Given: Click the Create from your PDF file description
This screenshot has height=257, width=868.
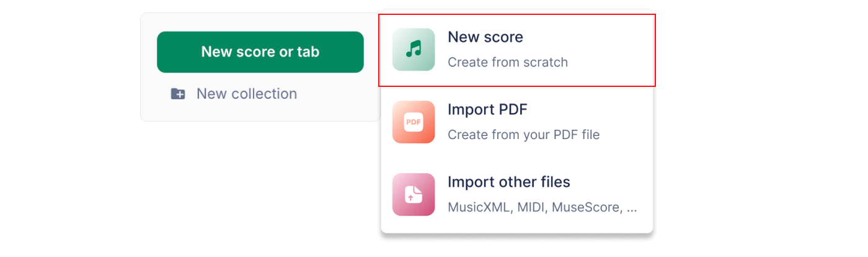Looking at the screenshot, I should [523, 135].
